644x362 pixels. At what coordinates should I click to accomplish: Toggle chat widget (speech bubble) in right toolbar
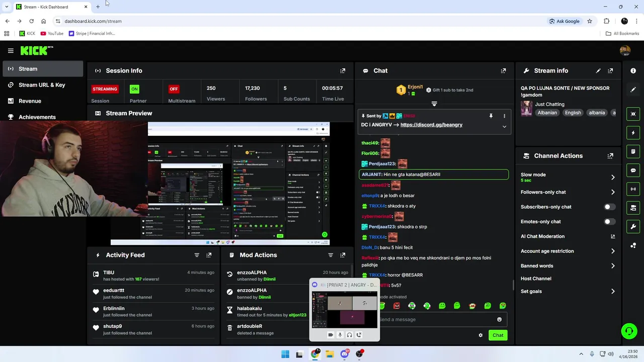633,170
